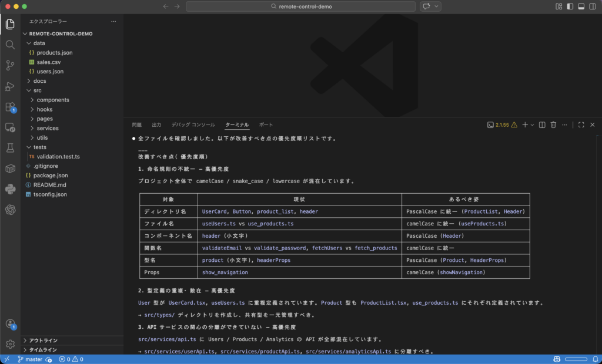
Task: Open the Source Control view
Action: point(10,65)
